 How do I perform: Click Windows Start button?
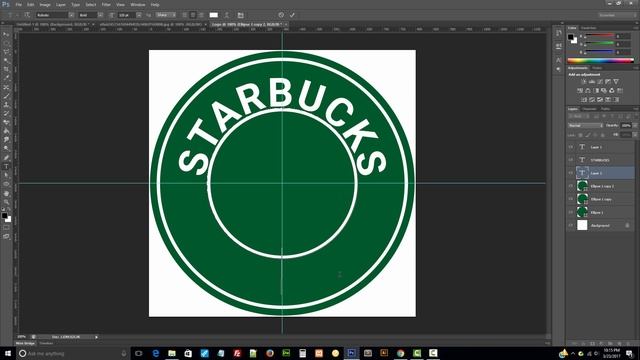pos(8,353)
